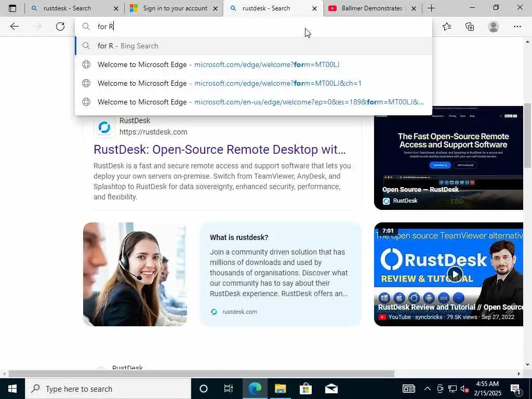Close the Ballmer Demonstrates tab
The height and width of the screenshot is (399, 532).
click(x=414, y=8)
